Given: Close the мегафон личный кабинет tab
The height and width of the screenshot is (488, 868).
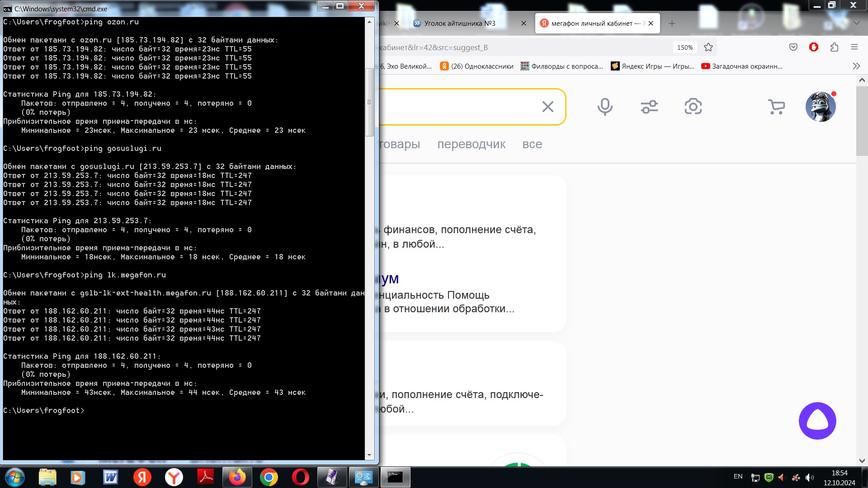Looking at the screenshot, I should coord(651,23).
